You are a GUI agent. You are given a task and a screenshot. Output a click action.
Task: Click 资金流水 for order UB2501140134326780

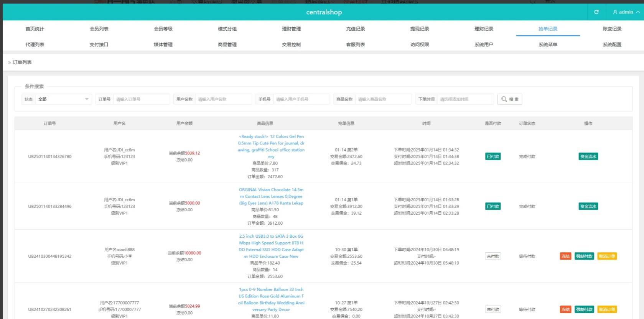pyautogui.click(x=588, y=156)
